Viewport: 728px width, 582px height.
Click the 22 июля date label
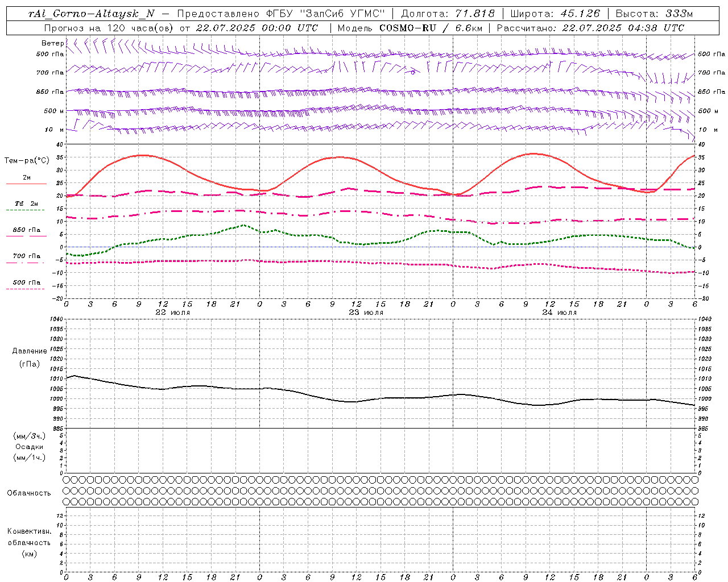coord(173,313)
